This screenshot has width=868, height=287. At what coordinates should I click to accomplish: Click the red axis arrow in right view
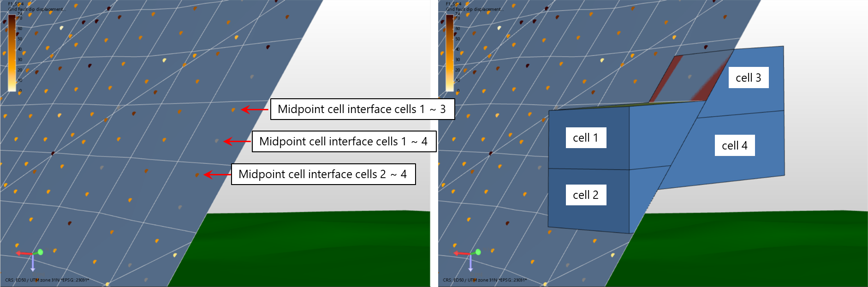coord(461,253)
